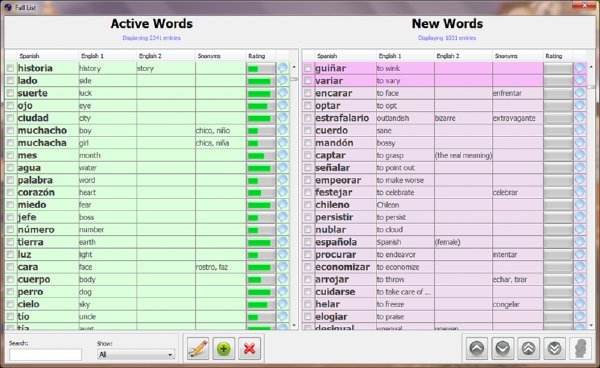Viewport: 600px width, 368px height.
Task: Click the rating bar for ciudad
Action: click(x=261, y=118)
